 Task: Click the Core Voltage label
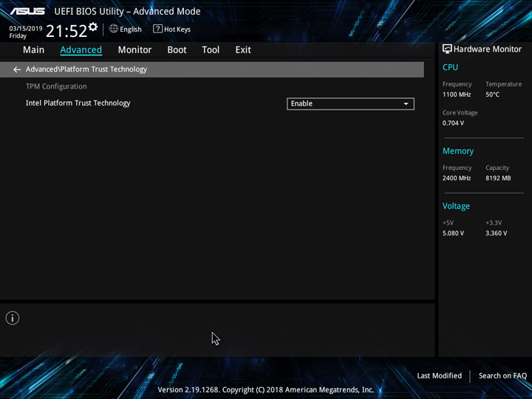click(460, 112)
